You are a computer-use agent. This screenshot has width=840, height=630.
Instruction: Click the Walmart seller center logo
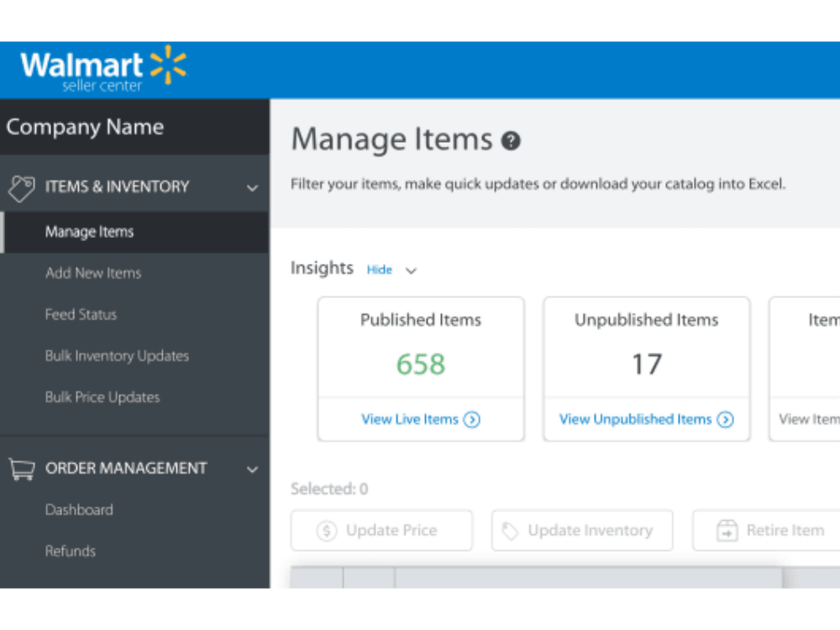click(x=101, y=69)
